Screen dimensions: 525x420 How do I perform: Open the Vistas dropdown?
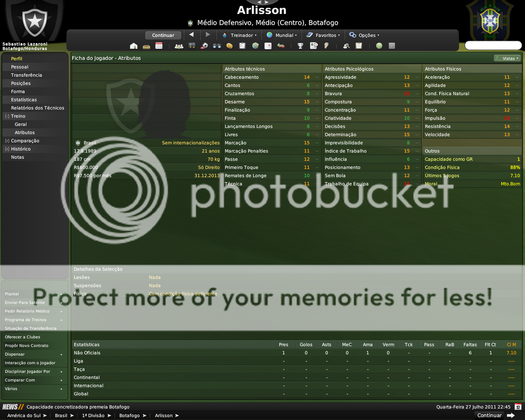[507, 58]
